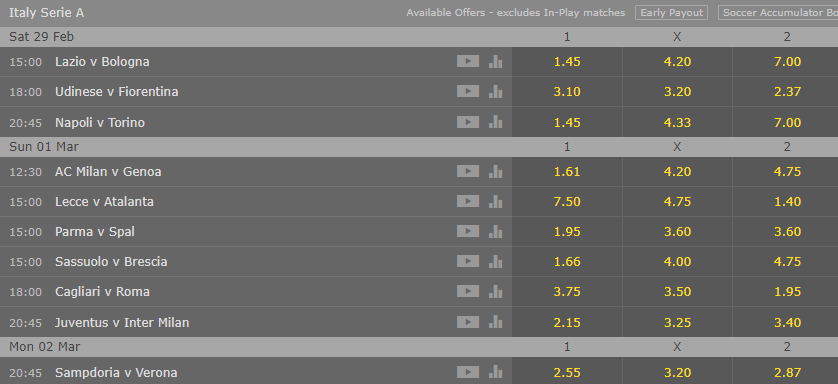
Task: Select draw odds 3.20 for Sampdoria v Verona
Action: coord(677,372)
